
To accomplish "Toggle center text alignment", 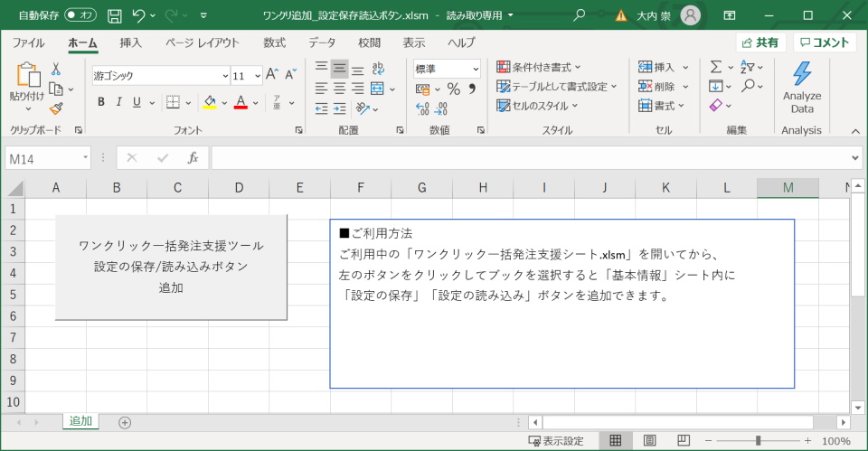I will [339, 89].
